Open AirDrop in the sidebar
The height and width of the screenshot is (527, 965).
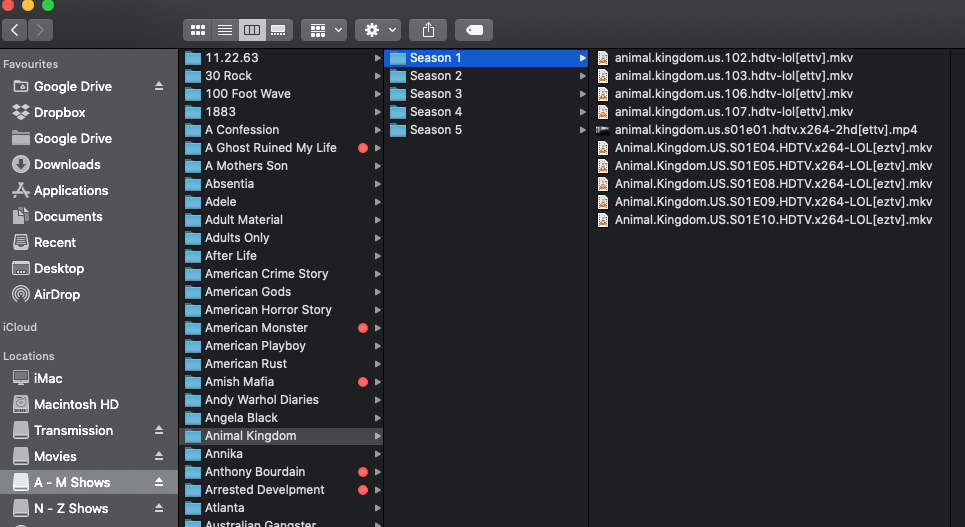click(57, 294)
